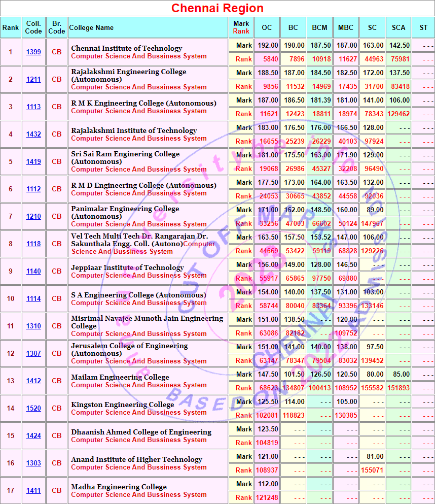Select the 1424 Dhaanish Ahmed link

(33, 436)
